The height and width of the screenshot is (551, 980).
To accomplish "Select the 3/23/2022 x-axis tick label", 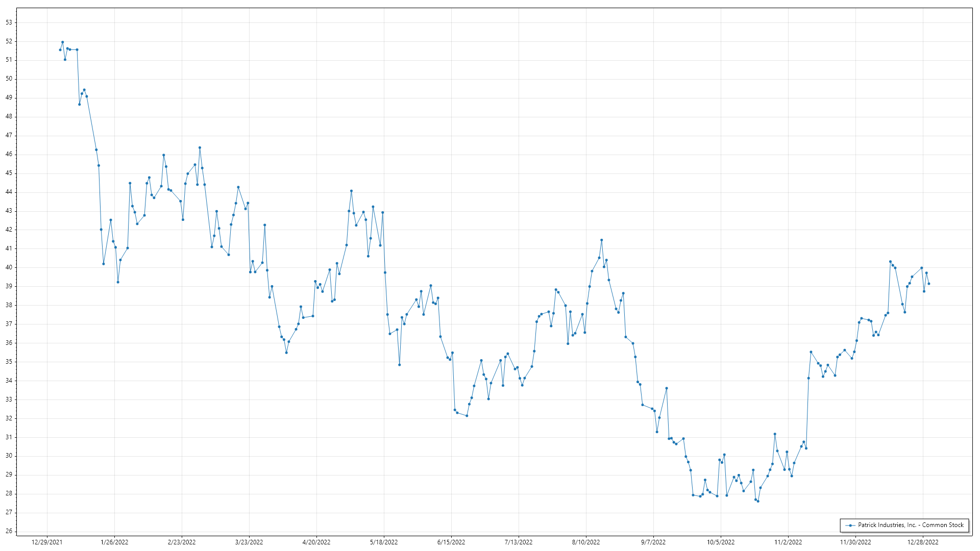I will 249,542.
